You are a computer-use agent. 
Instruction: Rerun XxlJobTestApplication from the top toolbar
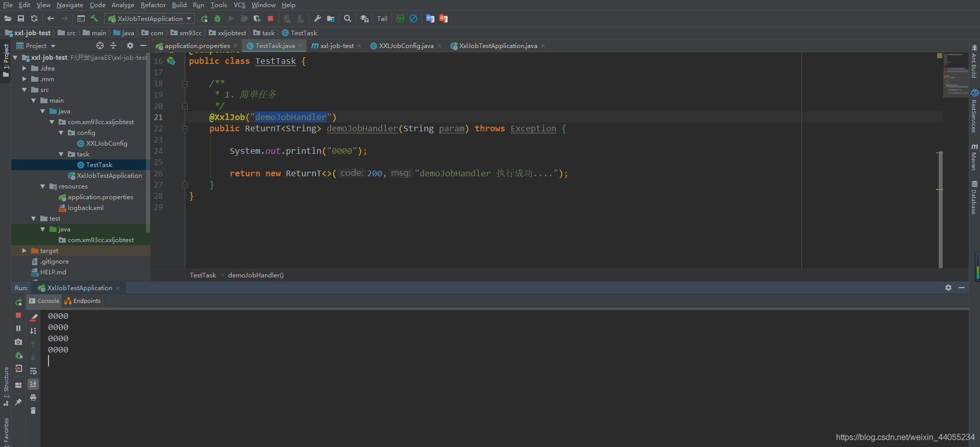pos(204,18)
